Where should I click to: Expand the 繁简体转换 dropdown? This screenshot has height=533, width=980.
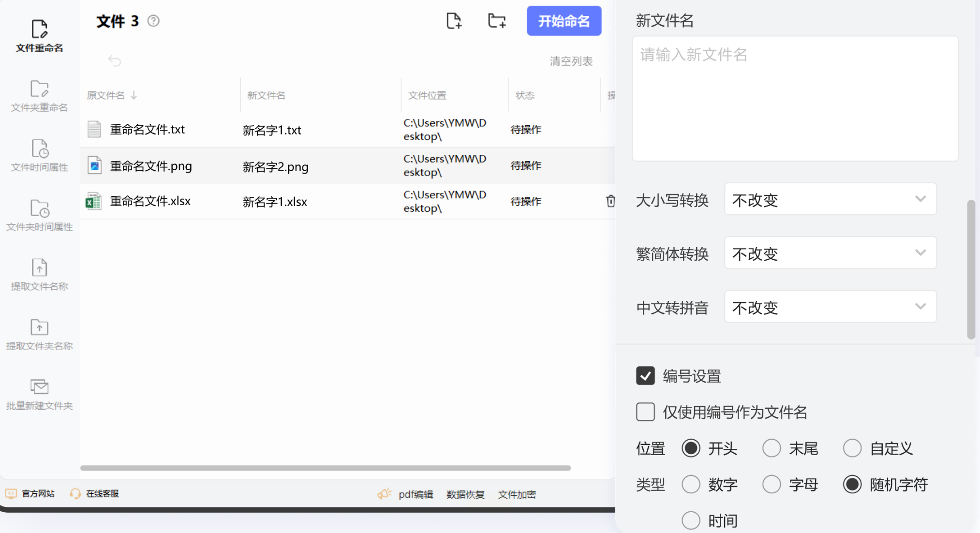tap(830, 253)
